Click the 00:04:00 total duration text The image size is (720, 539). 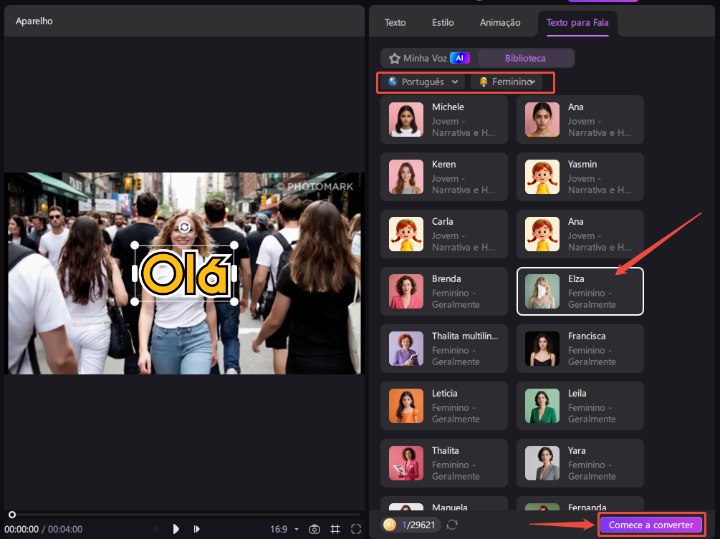coord(65,529)
